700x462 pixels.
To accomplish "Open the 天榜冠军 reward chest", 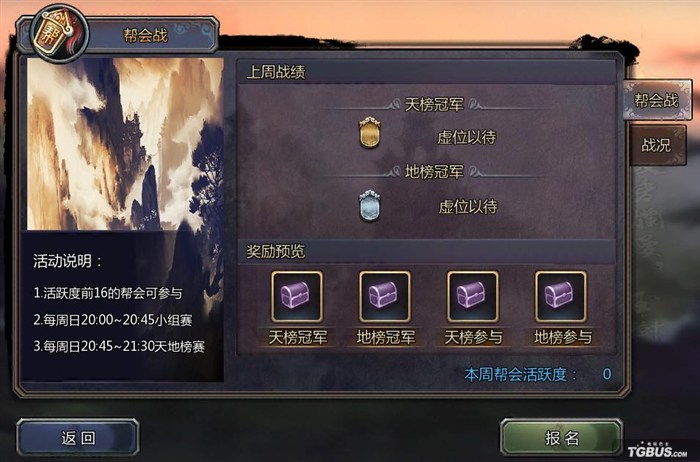I will [x=297, y=296].
